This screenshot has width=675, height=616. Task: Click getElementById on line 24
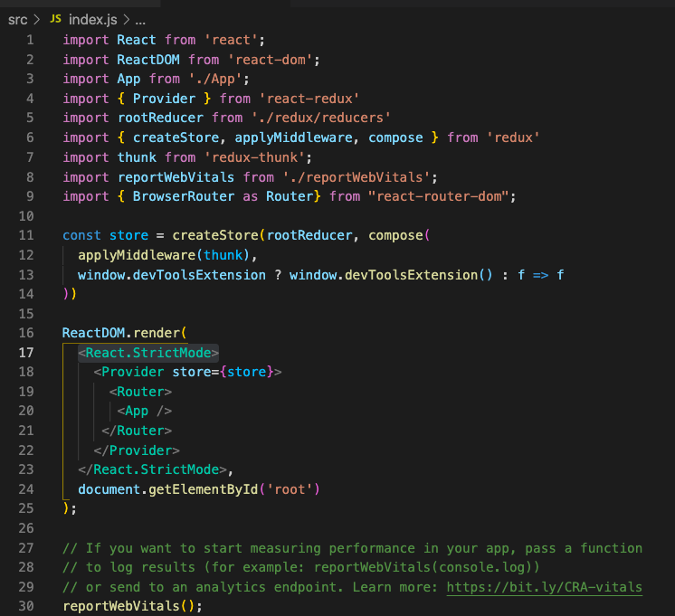click(204, 489)
